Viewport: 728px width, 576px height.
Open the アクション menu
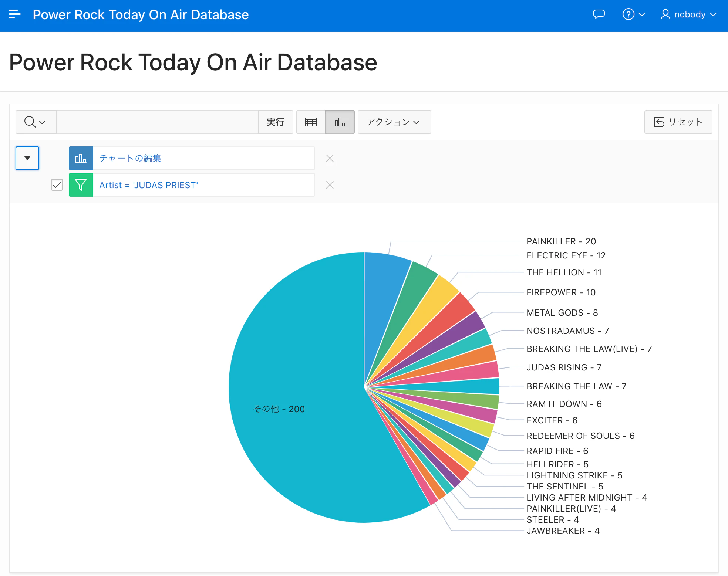[x=394, y=122]
